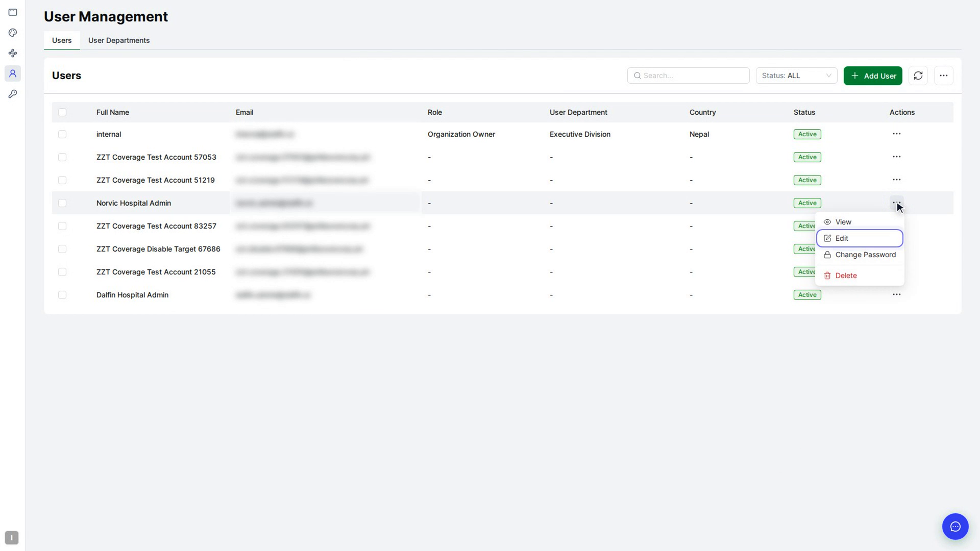
Task: Click the search magnifier icon
Action: coord(637,76)
